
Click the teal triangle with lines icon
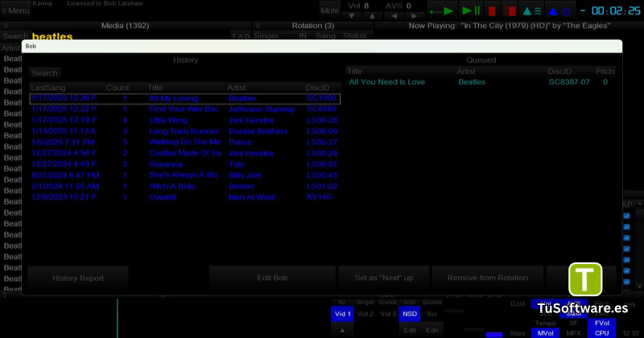click(x=532, y=11)
